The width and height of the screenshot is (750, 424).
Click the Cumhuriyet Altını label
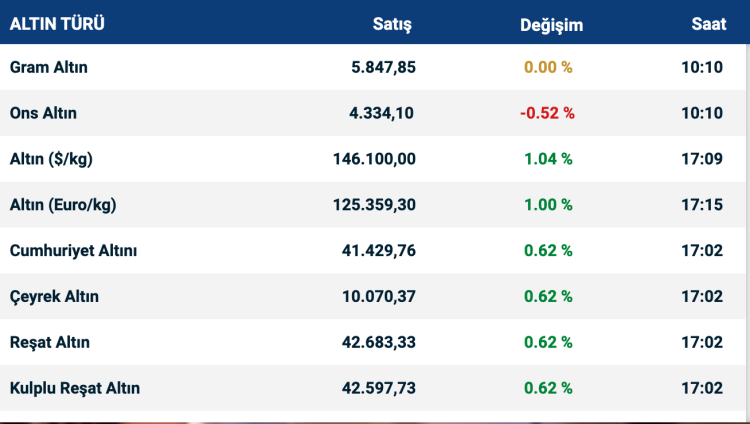pos(73,250)
